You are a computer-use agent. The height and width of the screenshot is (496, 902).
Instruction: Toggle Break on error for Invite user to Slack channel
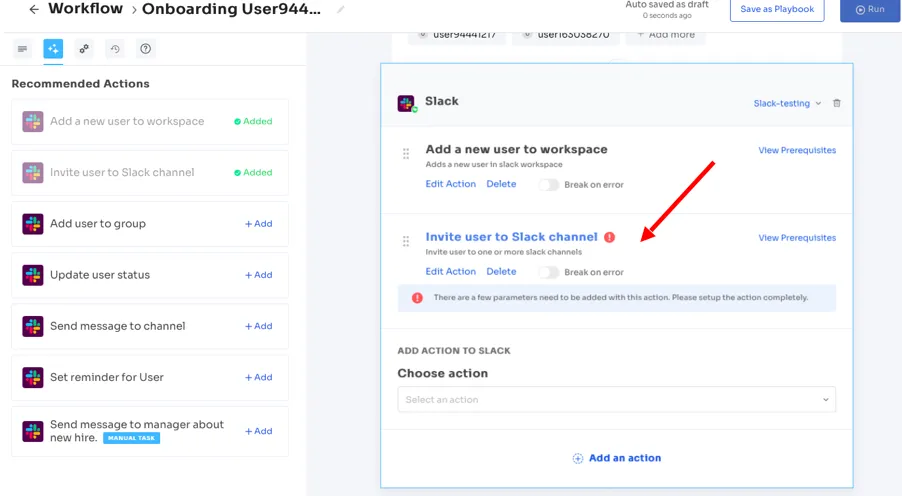click(x=548, y=272)
